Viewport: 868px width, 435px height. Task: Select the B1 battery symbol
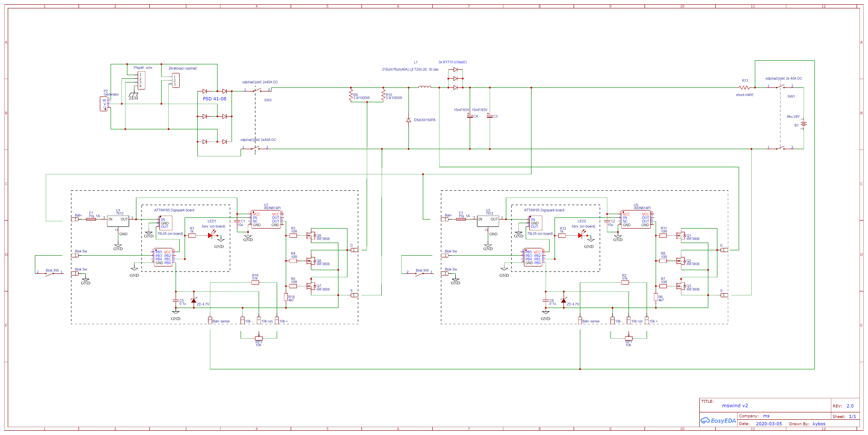coord(804,124)
